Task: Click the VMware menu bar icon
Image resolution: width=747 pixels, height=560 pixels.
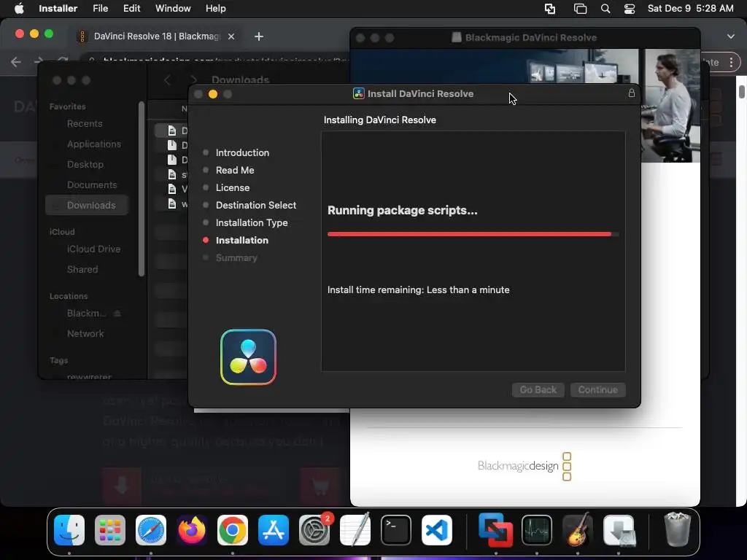Action: tap(550, 9)
